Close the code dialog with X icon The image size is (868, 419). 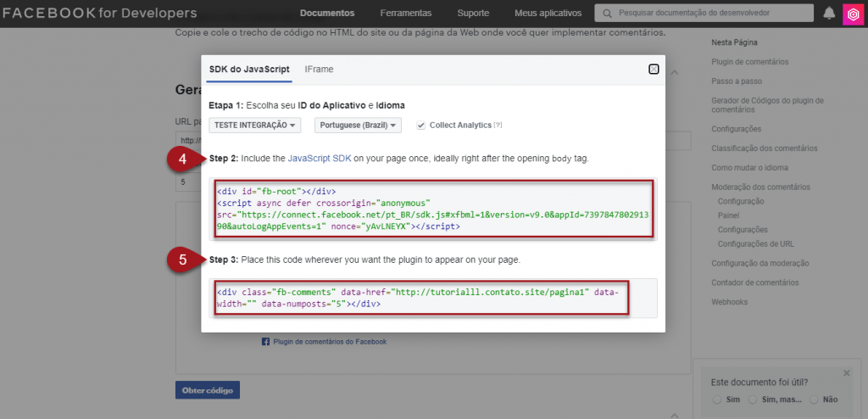coord(654,69)
